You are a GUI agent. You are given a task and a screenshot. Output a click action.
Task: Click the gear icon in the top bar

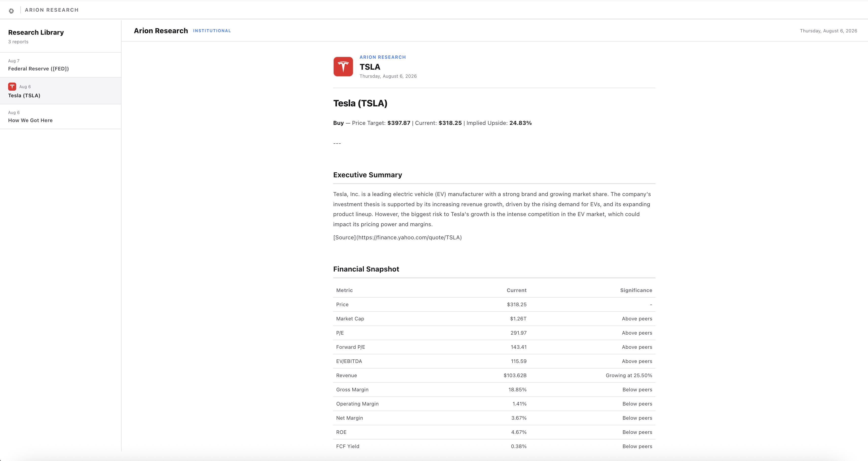11,11
